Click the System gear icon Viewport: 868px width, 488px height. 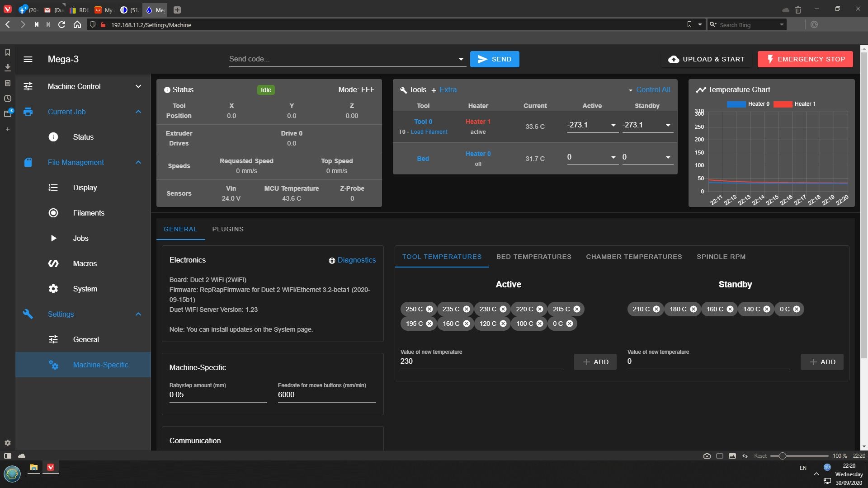53,289
